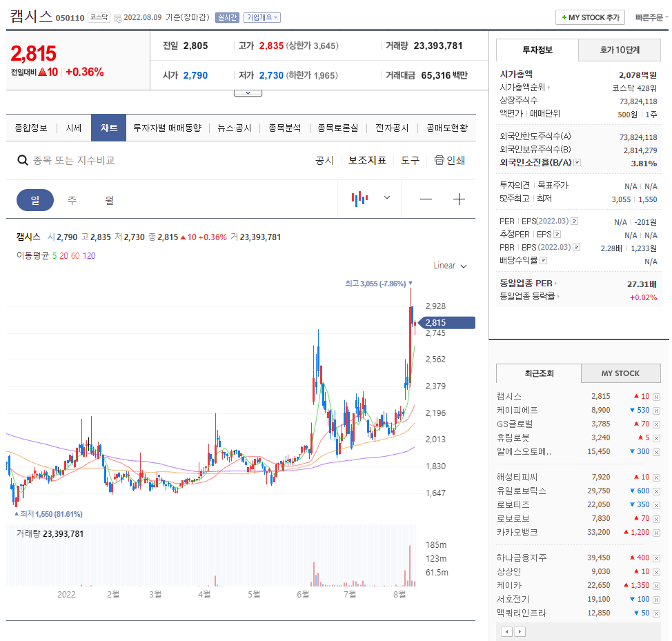The width and height of the screenshot is (672, 641).
Task: Click the 공시 chart option
Action: [324, 160]
